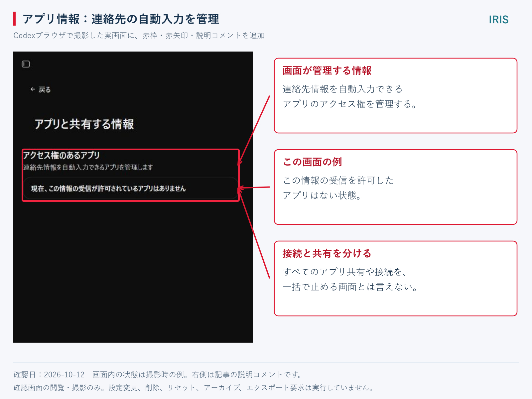The width and height of the screenshot is (532, 399).
Task: Click the アプリと共有する情報 heading
Action: (84, 124)
